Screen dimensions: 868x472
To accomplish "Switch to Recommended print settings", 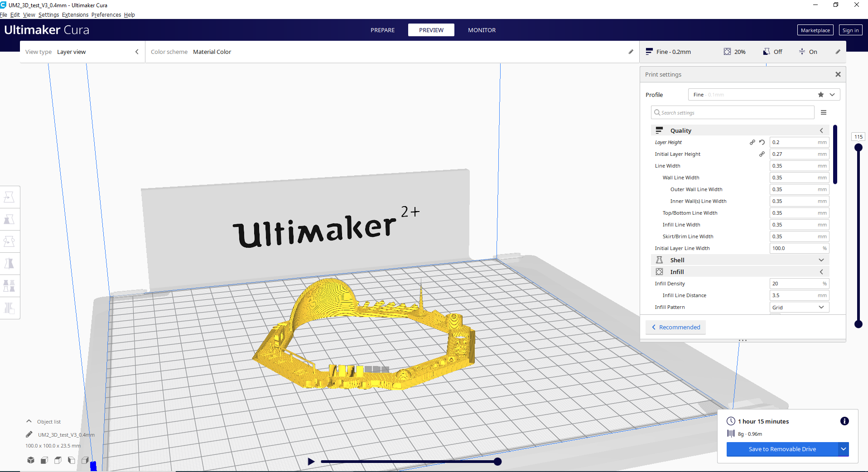I will [x=675, y=327].
